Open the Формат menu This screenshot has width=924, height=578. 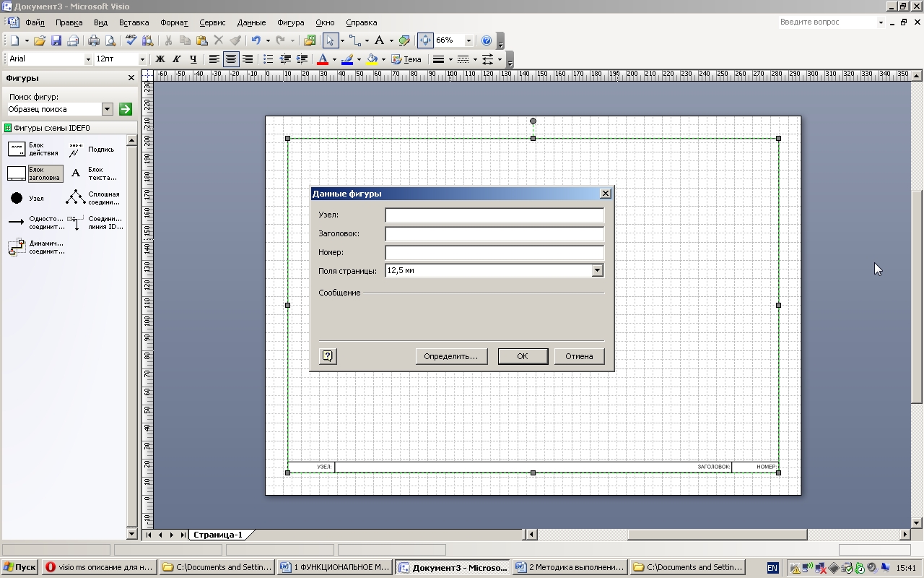(x=174, y=22)
